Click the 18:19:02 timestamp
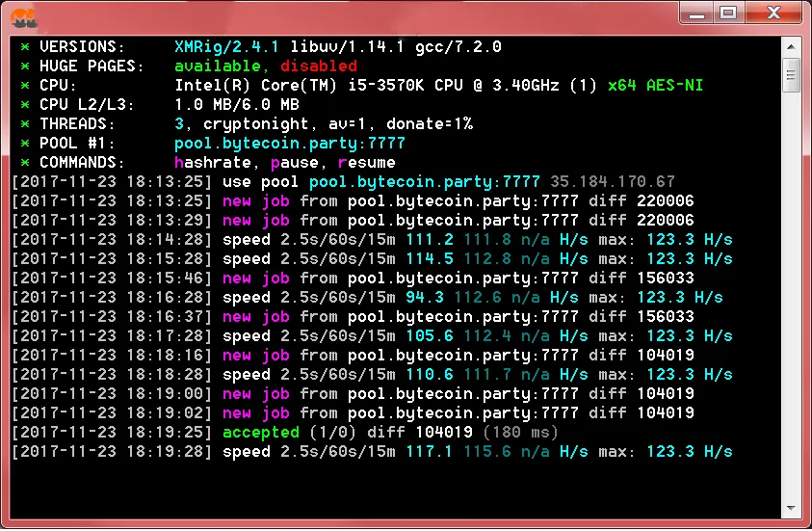 (x=112, y=412)
